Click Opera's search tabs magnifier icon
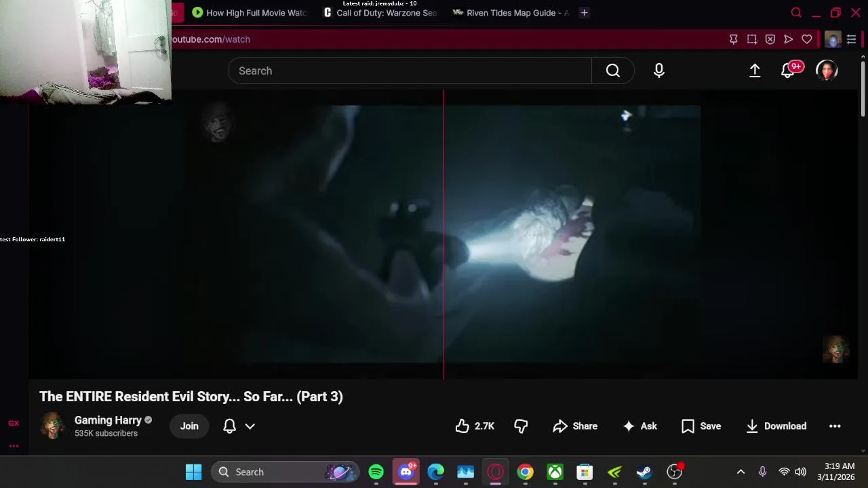The image size is (868, 488). (x=796, y=13)
